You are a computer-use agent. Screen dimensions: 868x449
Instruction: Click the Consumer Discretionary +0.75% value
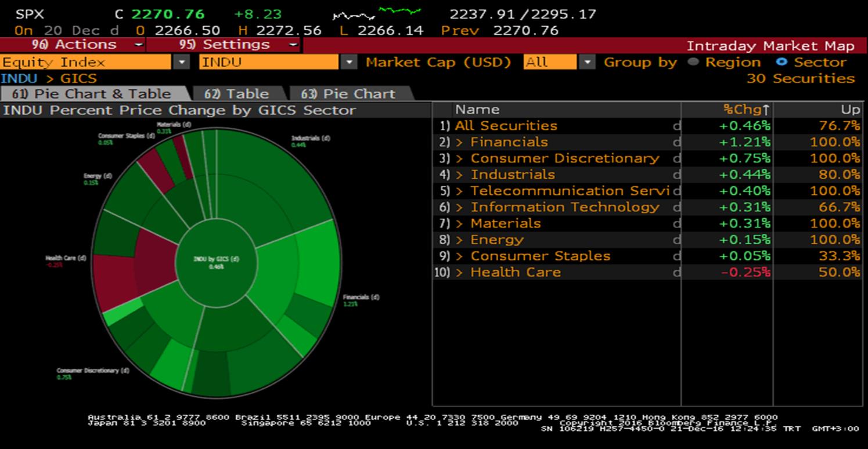(x=745, y=158)
